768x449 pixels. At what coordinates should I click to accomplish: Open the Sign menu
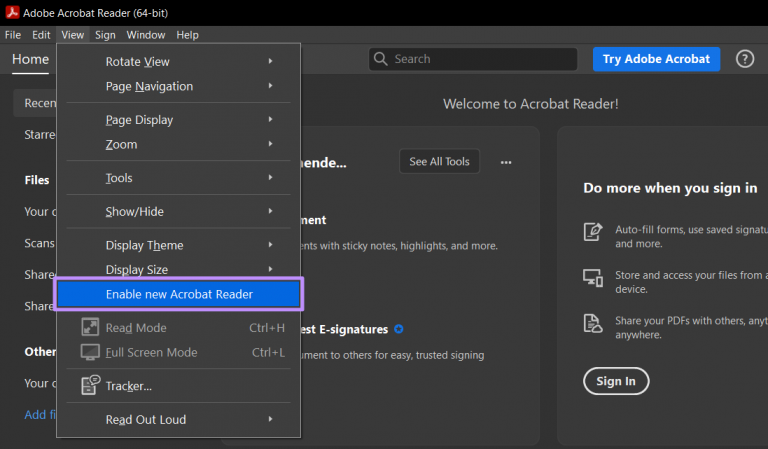click(x=105, y=35)
